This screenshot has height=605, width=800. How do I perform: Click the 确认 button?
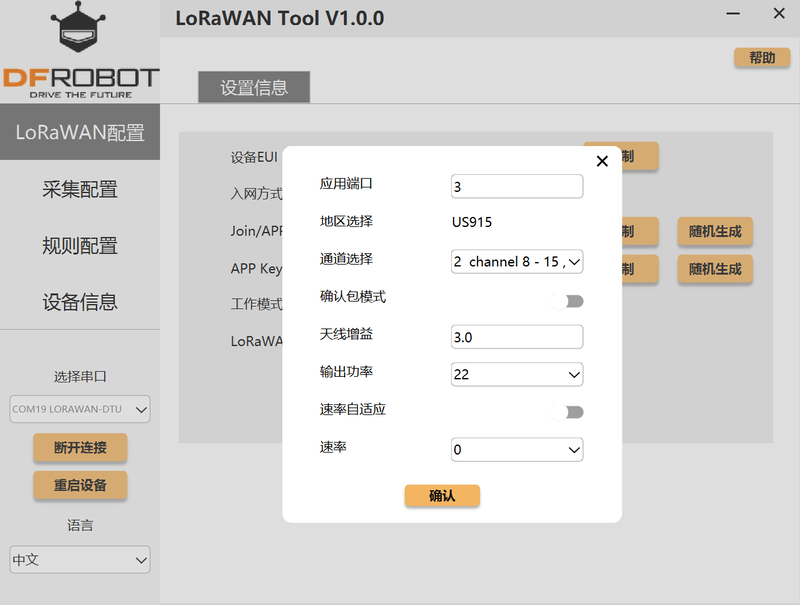(442, 496)
